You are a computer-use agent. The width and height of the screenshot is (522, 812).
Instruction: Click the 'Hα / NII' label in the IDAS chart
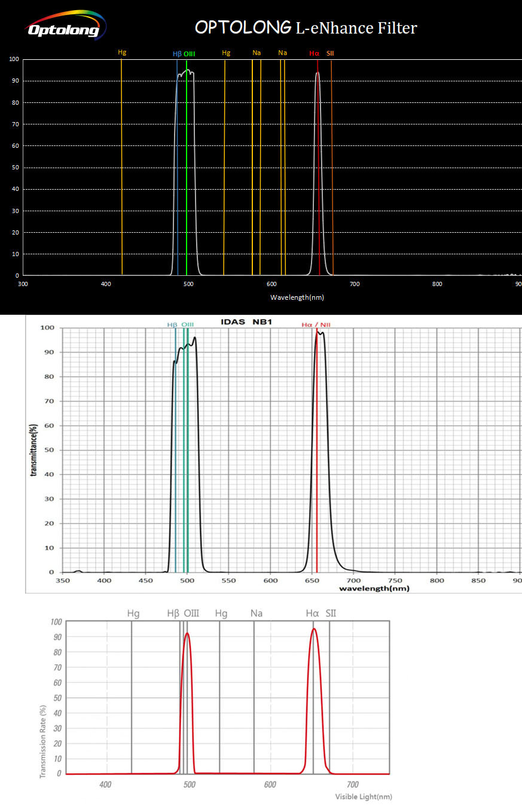315,324
